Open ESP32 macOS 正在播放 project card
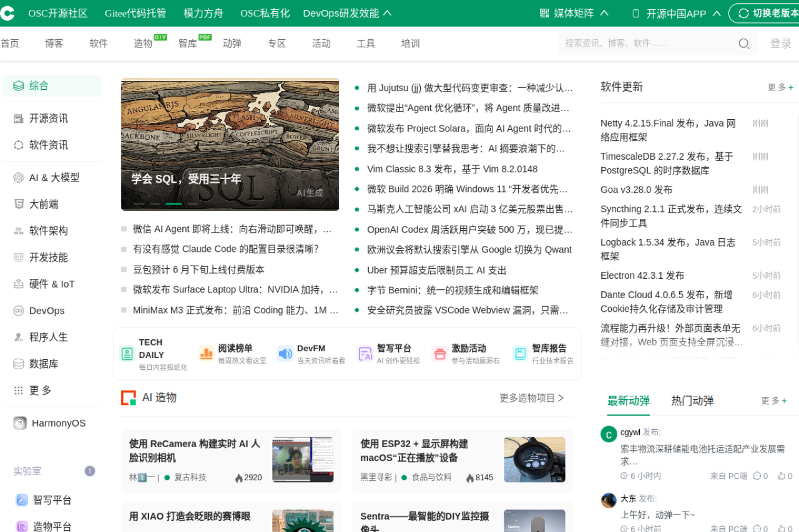 (x=463, y=460)
